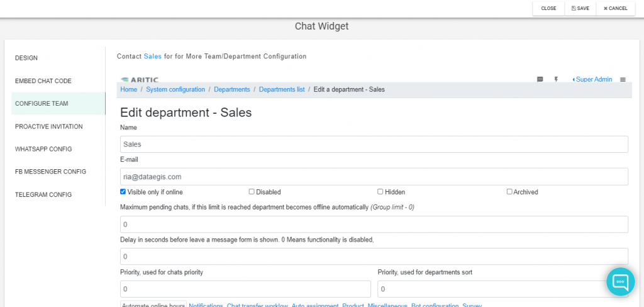644x307 pixels.
Task: Edit the chats priority field
Action: (245, 289)
